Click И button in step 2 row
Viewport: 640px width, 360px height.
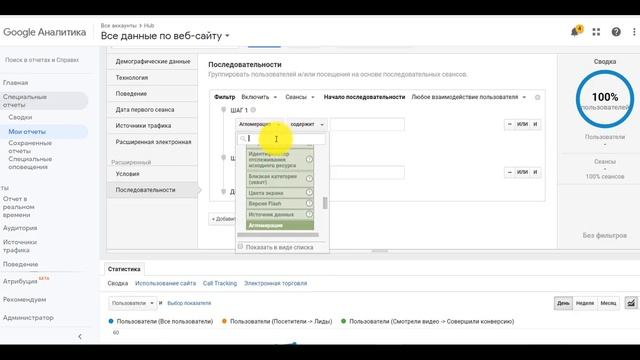point(535,172)
